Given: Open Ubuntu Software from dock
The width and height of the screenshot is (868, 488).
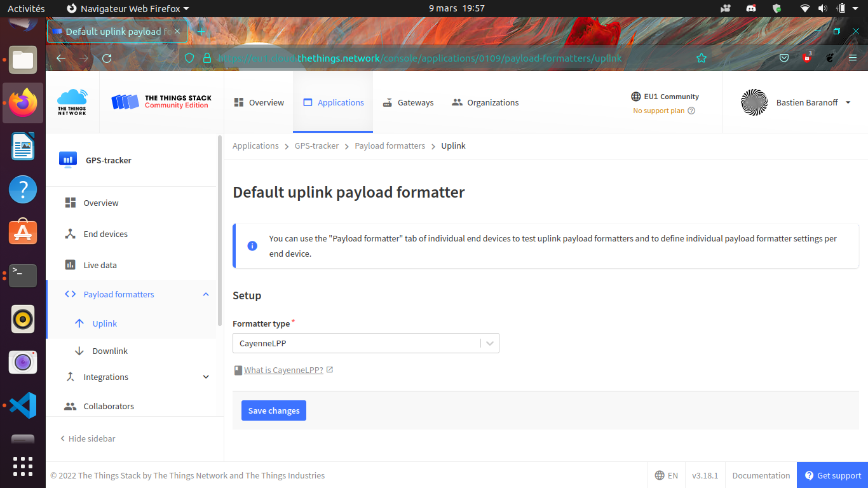Looking at the screenshot, I should tap(23, 232).
